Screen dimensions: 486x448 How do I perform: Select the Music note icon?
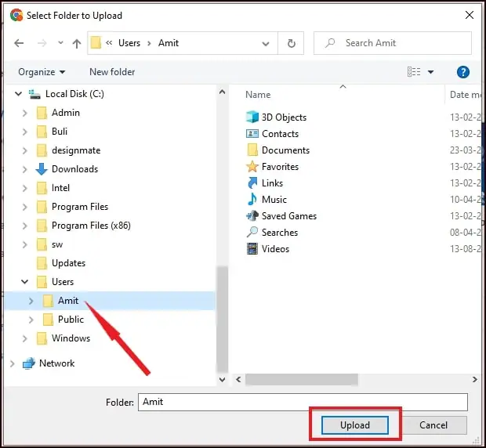pyautogui.click(x=252, y=200)
